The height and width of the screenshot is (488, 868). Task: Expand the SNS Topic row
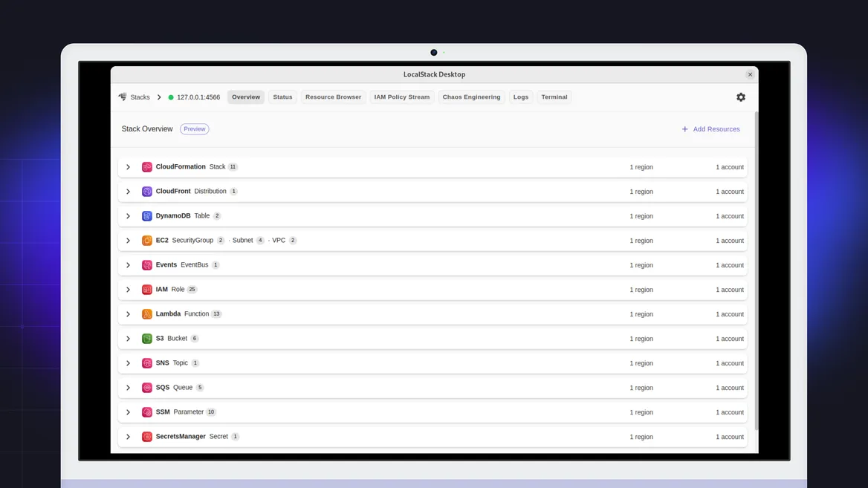coord(128,362)
